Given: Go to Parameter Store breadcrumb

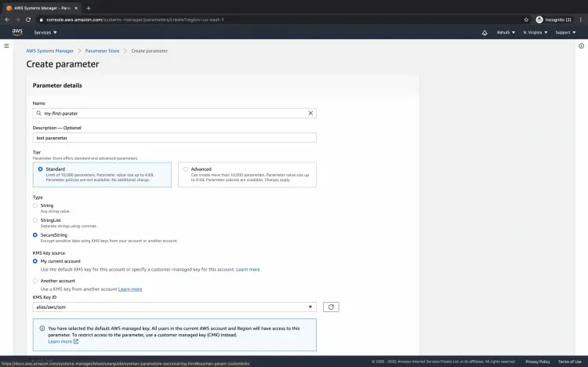Looking at the screenshot, I should pyautogui.click(x=102, y=51).
